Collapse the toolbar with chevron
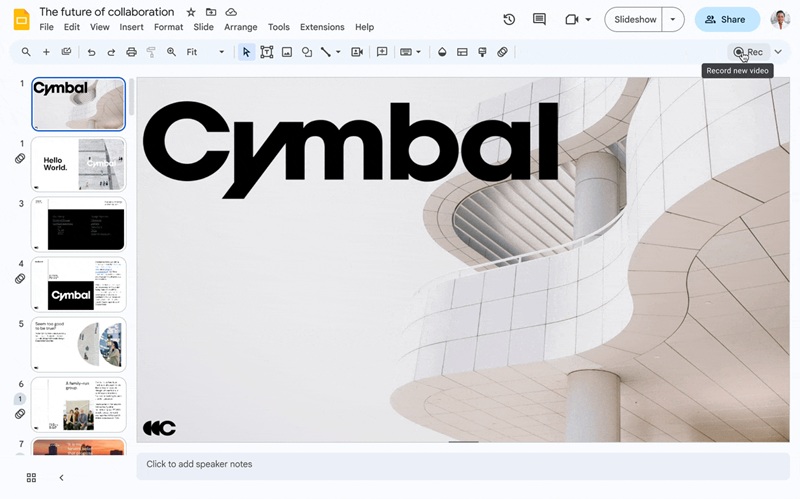800x499 pixels. tap(778, 52)
